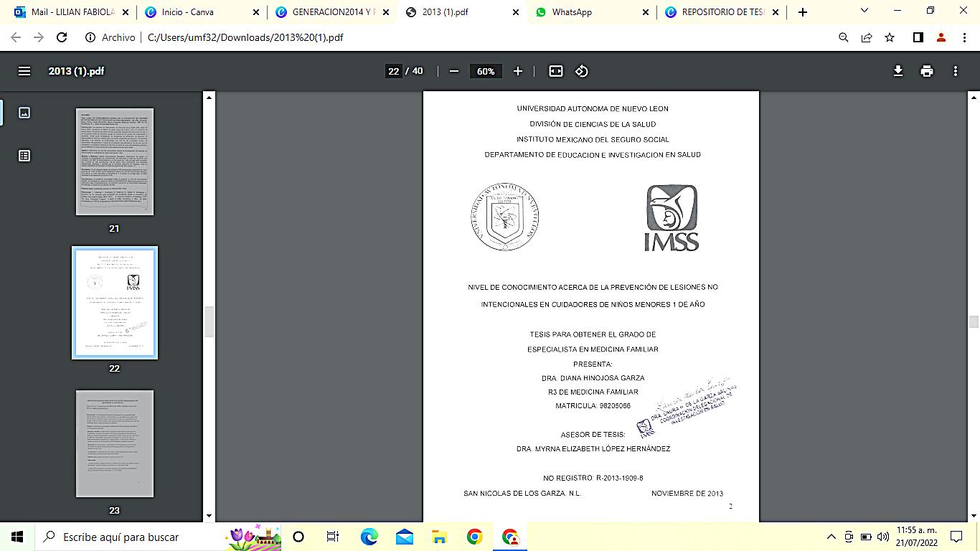980x551 pixels.
Task: Zoom in with the plus icon
Action: tap(518, 71)
